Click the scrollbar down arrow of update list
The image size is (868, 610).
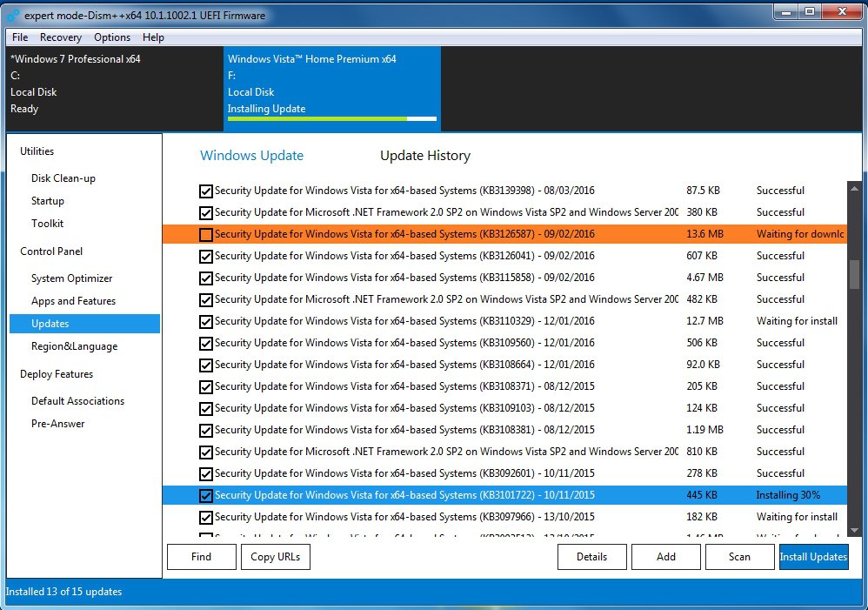tap(854, 530)
